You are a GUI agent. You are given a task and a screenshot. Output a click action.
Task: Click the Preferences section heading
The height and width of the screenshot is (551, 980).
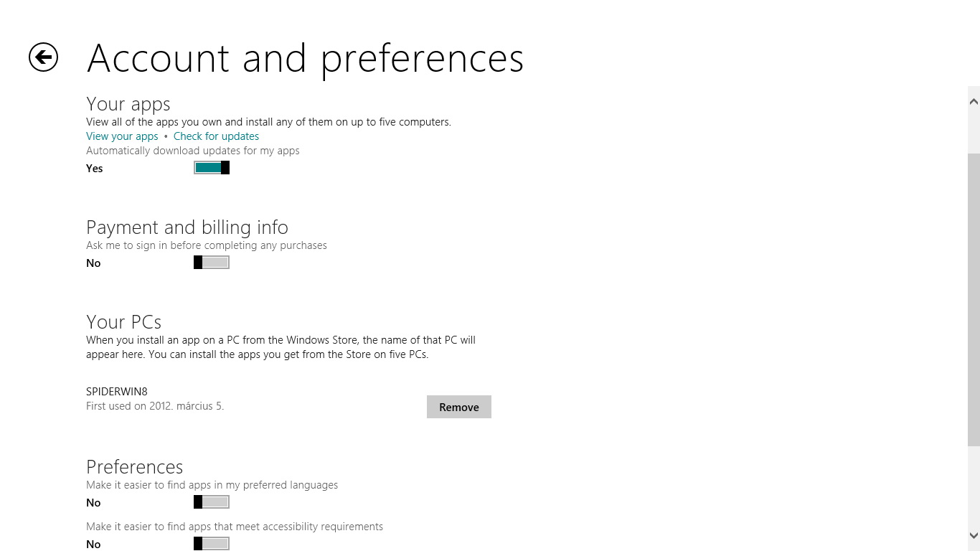pos(135,467)
